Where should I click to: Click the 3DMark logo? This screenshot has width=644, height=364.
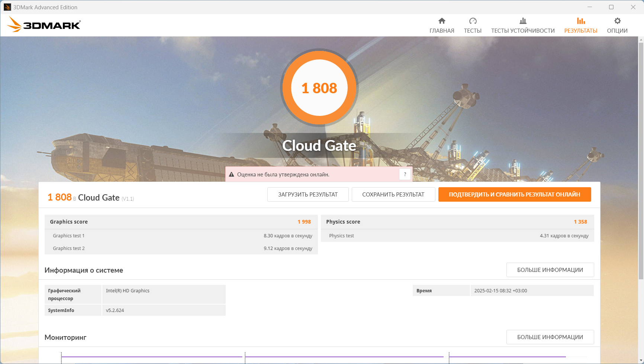tap(44, 25)
